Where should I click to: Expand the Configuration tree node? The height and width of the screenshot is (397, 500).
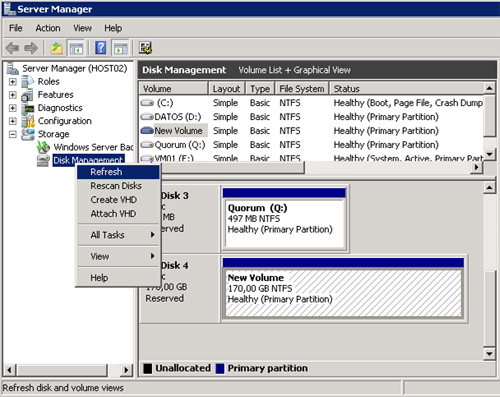(x=12, y=121)
